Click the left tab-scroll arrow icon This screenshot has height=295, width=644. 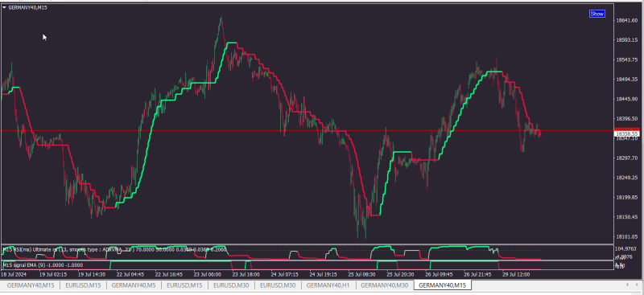click(x=627, y=285)
